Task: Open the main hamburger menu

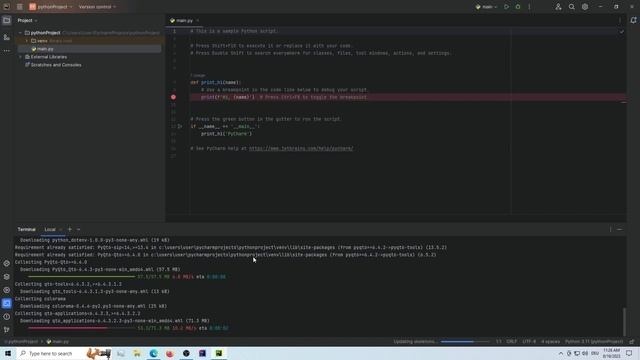Action: point(20,7)
